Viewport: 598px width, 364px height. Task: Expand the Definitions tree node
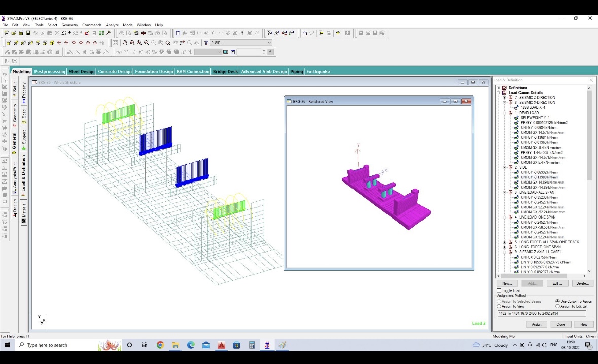498,88
